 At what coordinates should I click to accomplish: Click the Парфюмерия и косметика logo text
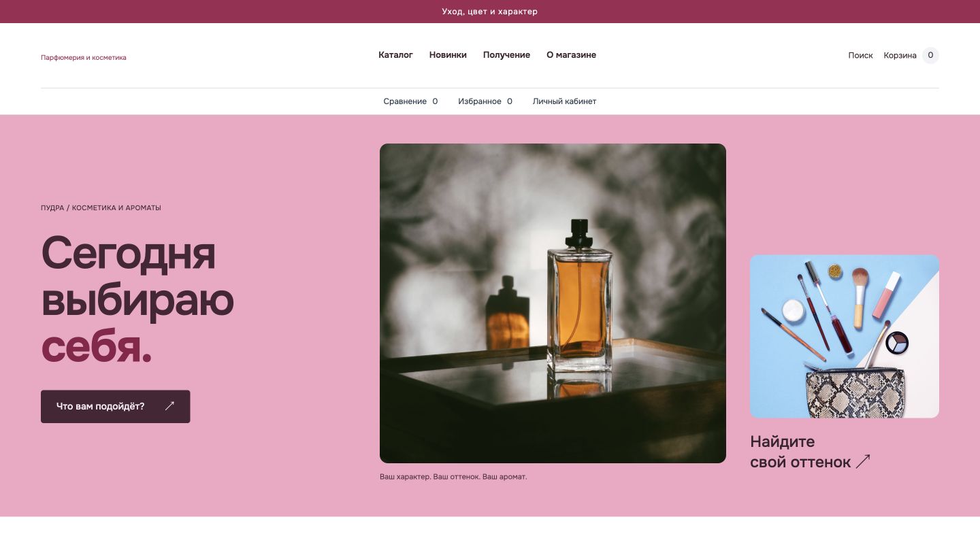point(84,58)
